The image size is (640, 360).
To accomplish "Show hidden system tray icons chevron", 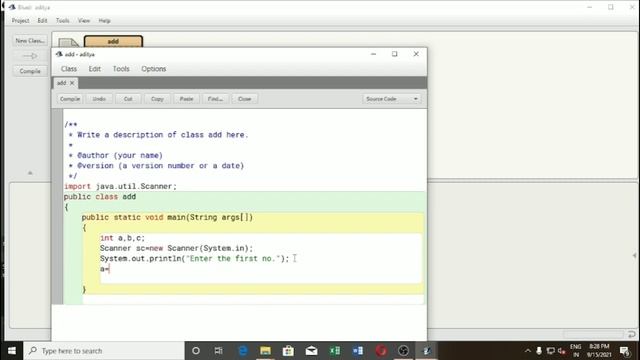I will click(x=528, y=351).
